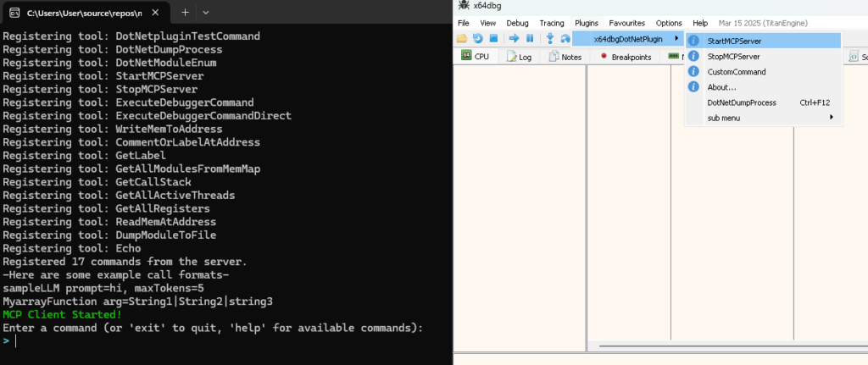868x365 pixels.
Task: Expand the x64dbgDotNetPlugin submenu entry
Action: click(628, 39)
